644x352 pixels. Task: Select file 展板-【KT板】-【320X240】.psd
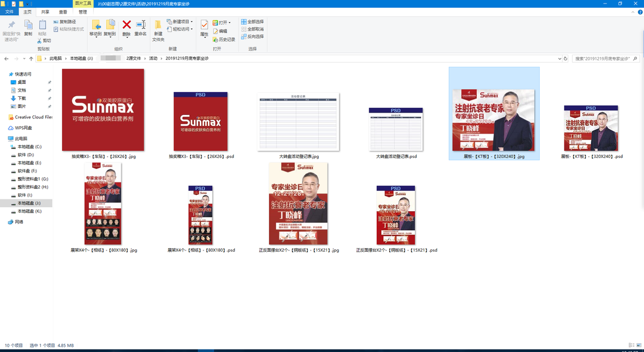tap(591, 131)
